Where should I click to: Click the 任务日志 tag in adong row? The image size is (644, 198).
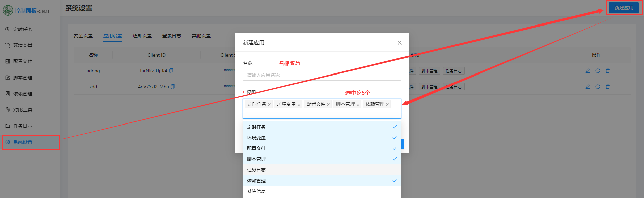[x=453, y=71]
